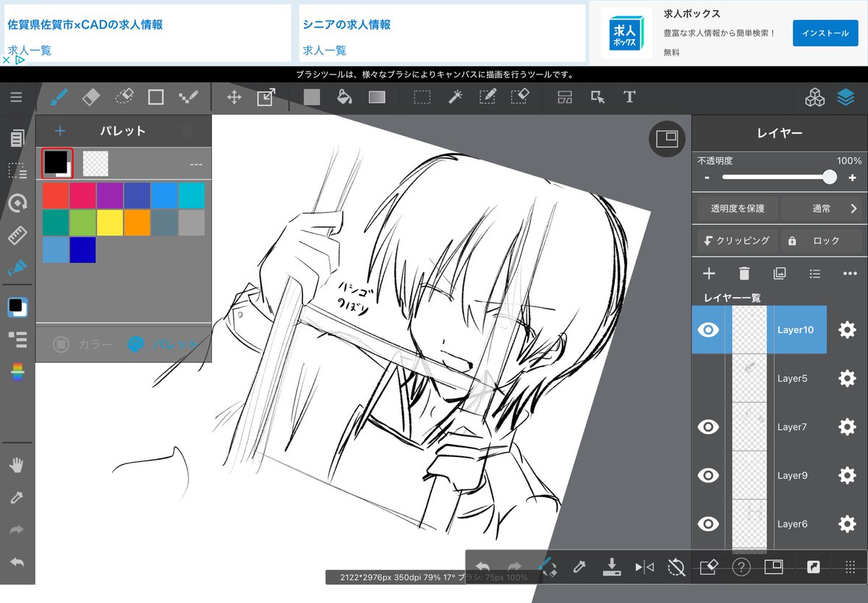The width and height of the screenshot is (868, 603).
Task: Switch to the パレット tab
Action: pos(162,344)
